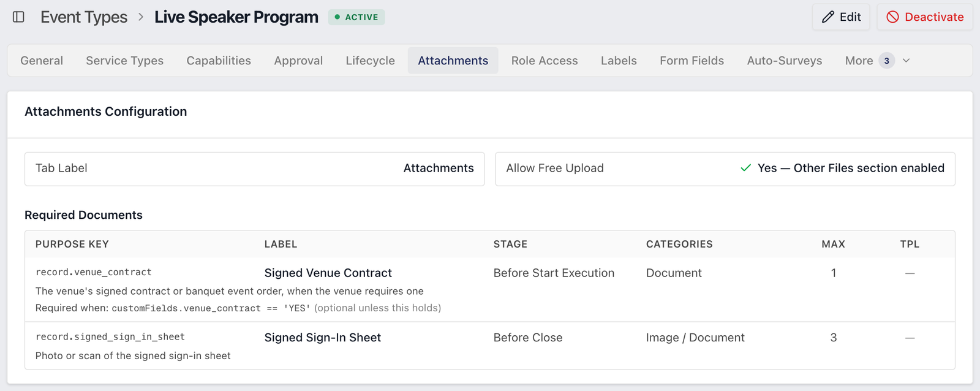980x391 pixels.
Task: Click the STAGE column header
Action: [x=510, y=244]
